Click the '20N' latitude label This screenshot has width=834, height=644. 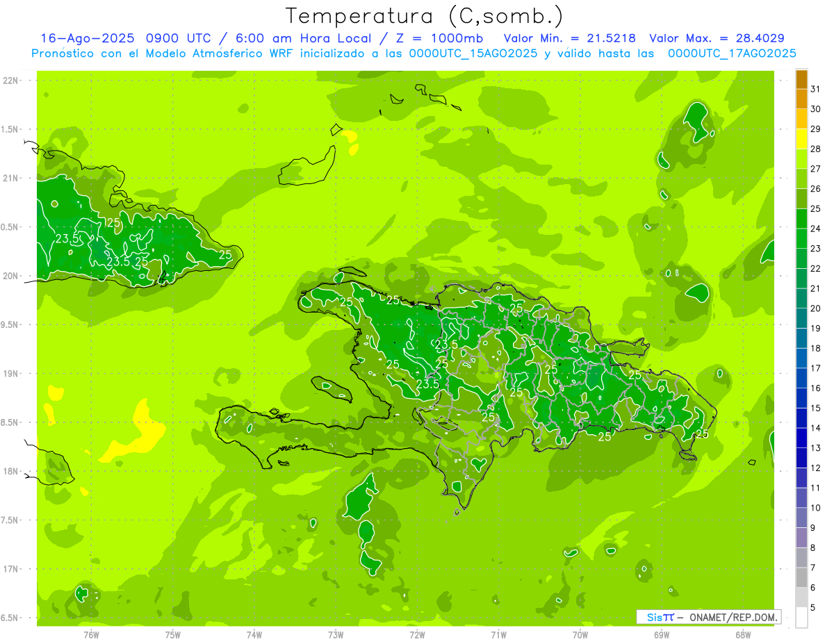coord(11,276)
